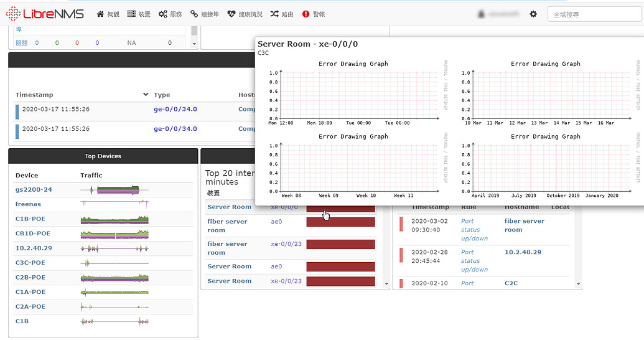The height and width of the screenshot is (340, 644).
Task: Click the interfaces list scroll-down arrow
Action: [x=387, y=284]
